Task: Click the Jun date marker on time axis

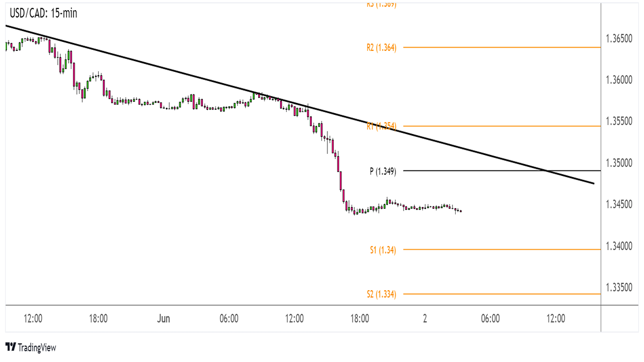Action: (164, 319)
